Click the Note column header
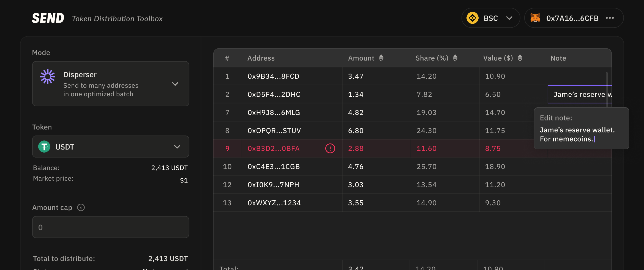This screenshot has height=270, width=644. click(x=558, y=58)
